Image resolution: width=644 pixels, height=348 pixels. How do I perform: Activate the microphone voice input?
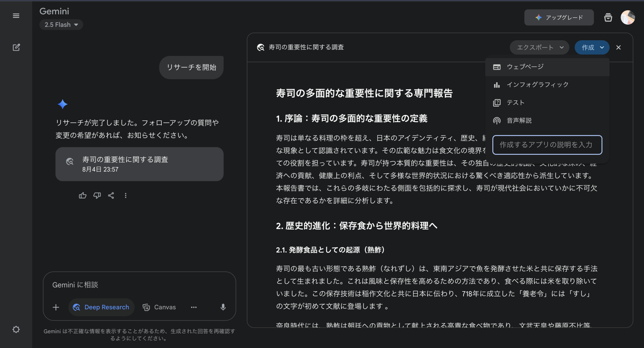(x=223, y=307)
